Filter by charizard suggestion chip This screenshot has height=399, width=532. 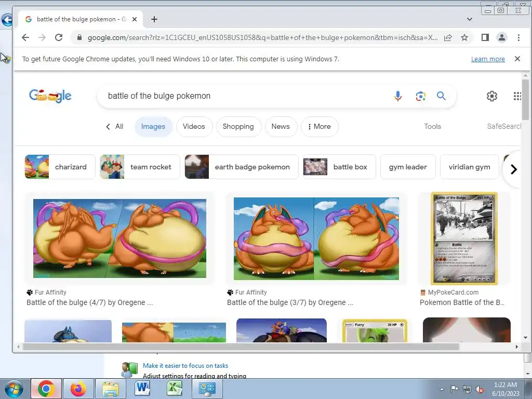click(60, 167)
